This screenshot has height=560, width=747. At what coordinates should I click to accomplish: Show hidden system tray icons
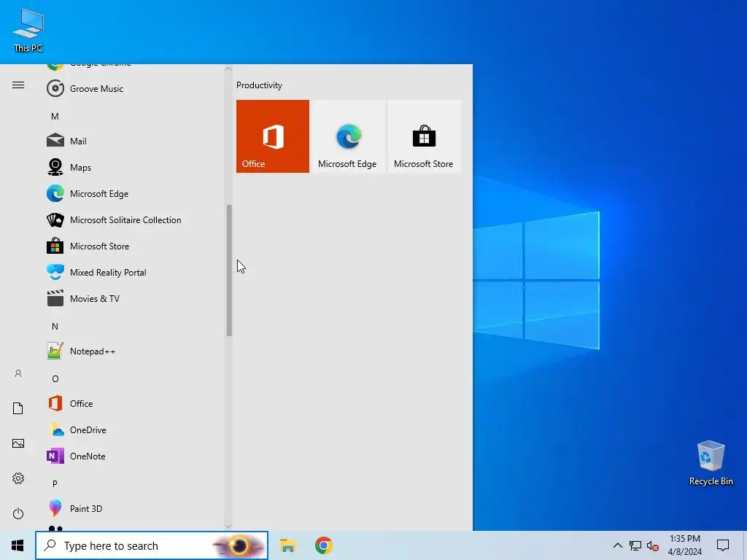tap(617, 545)
